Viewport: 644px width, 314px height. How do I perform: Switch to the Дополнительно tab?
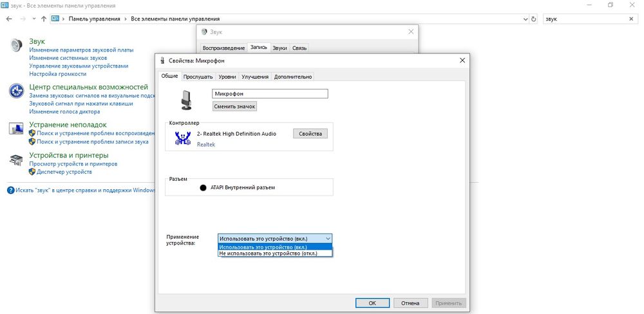click(x=293, y=77)
